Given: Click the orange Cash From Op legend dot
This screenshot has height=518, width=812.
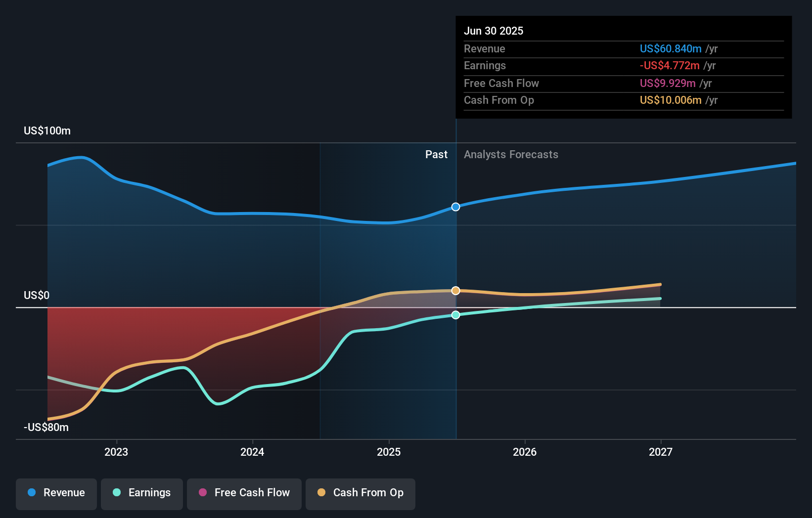Looking at the screenshot, I should [x=321, y=493].
